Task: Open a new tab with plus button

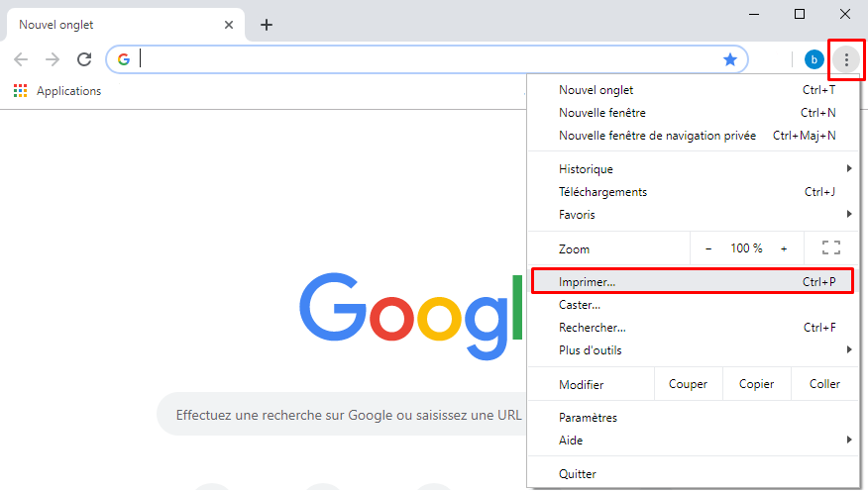Action: 267,25
